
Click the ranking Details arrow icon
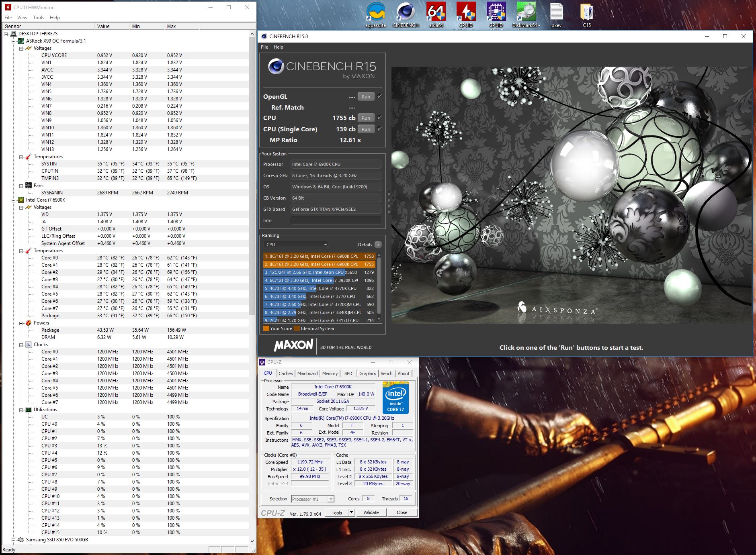tap(378, 245)
